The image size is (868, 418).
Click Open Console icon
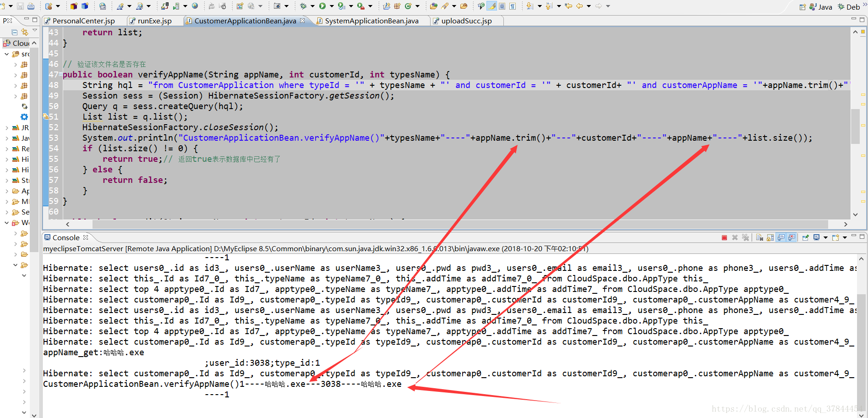[835, 237]
